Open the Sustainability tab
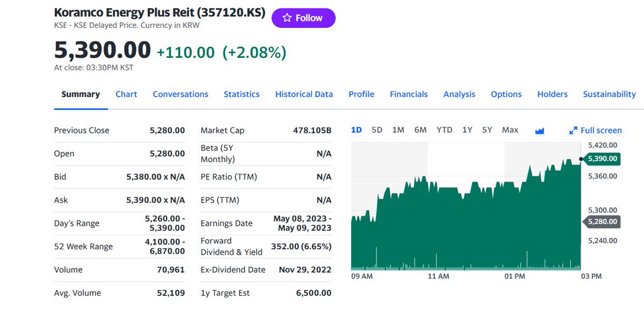644x320 pixels. (609, 94)
